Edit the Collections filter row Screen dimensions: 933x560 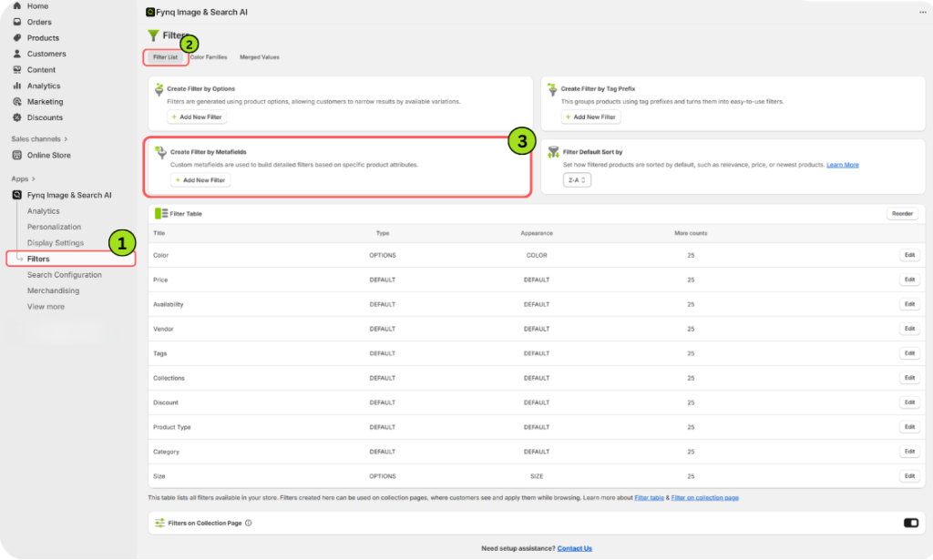pos(910,378)
